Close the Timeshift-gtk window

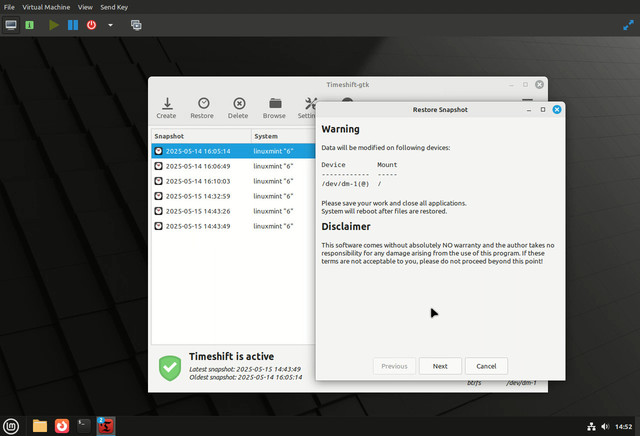point(539,85)
